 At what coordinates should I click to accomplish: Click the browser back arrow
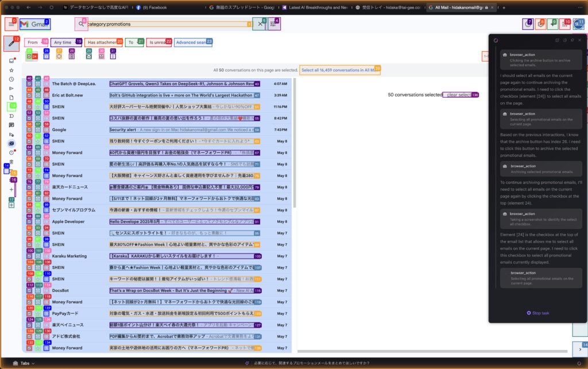pyautogui.click(x=29, y=7)
